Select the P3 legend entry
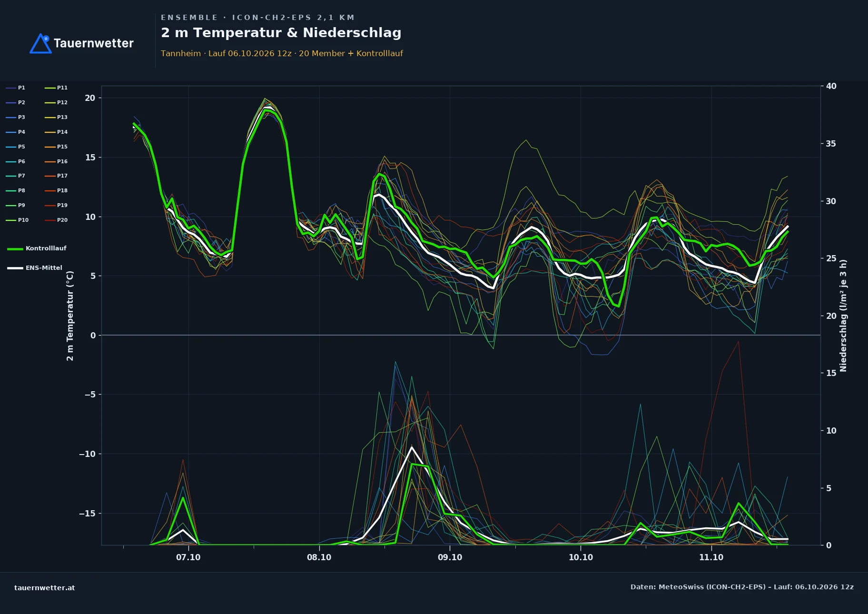868x614 pixels. (15, 117)
